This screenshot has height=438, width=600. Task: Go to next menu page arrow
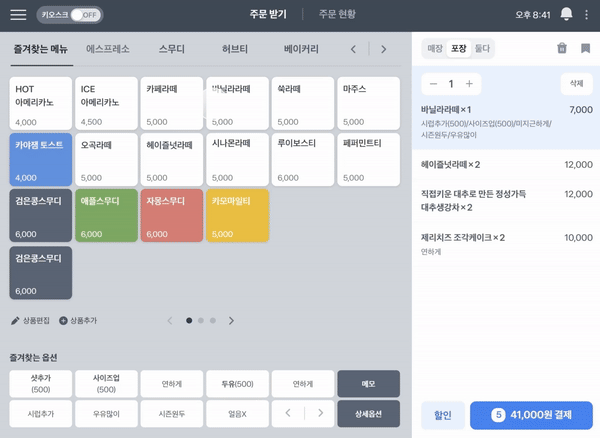(232, 321)
